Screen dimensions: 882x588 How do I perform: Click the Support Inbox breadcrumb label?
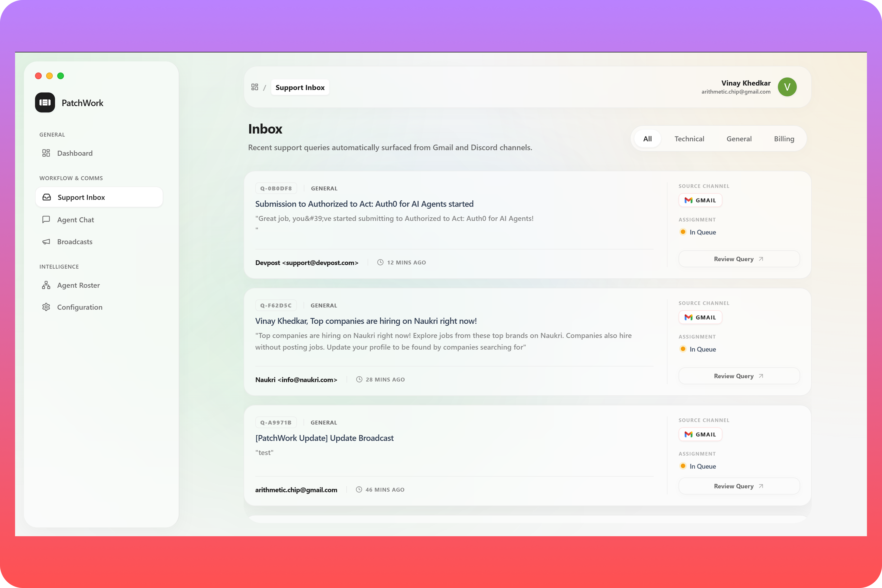click(300, 87)
